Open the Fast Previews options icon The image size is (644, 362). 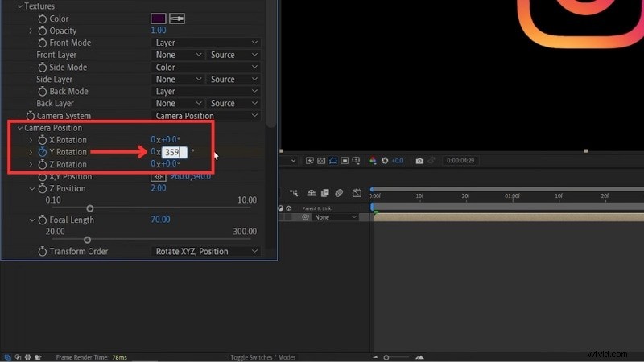click(x=310, y=160)
